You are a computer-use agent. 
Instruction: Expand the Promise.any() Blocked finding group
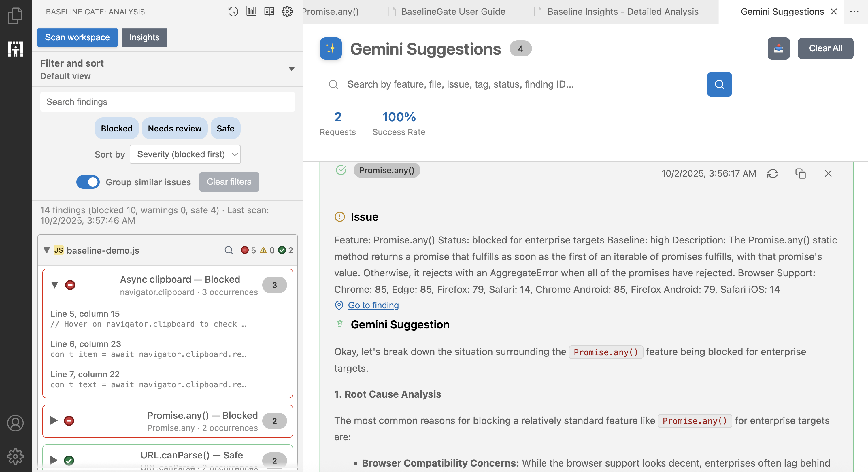(54, 421)
